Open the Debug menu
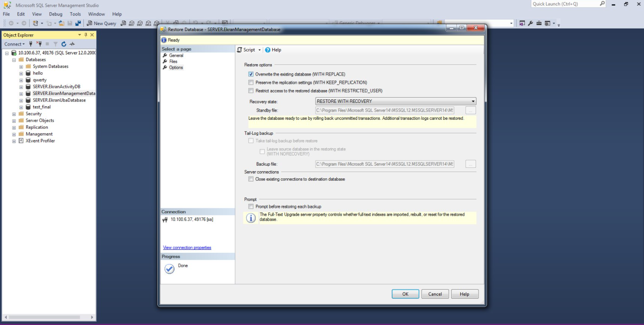The height and width of the screenshot is (325, 644). pyautogui.click(x=56, y=14)
